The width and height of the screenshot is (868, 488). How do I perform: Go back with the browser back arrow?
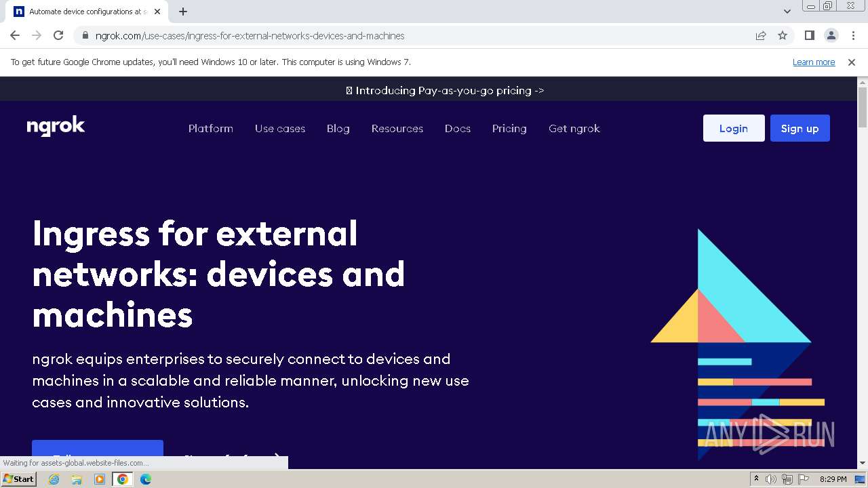pyautogui.click(x=15, y=35)
